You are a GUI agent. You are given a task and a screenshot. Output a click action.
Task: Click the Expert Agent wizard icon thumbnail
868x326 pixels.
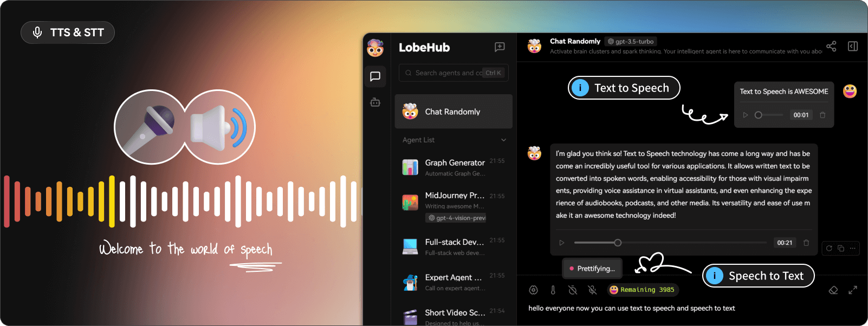(410, 282)
